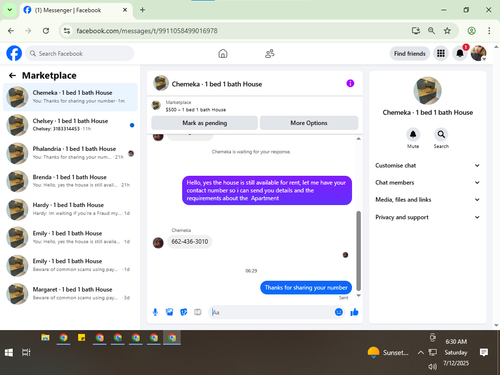Choose a sticker icon in composer

(184, 312)
